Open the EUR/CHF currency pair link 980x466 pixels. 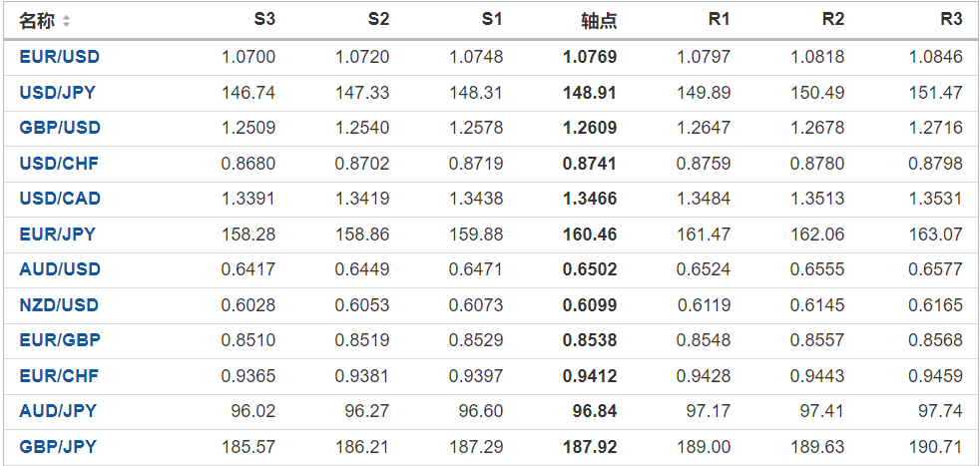click(x=59, y=376)
